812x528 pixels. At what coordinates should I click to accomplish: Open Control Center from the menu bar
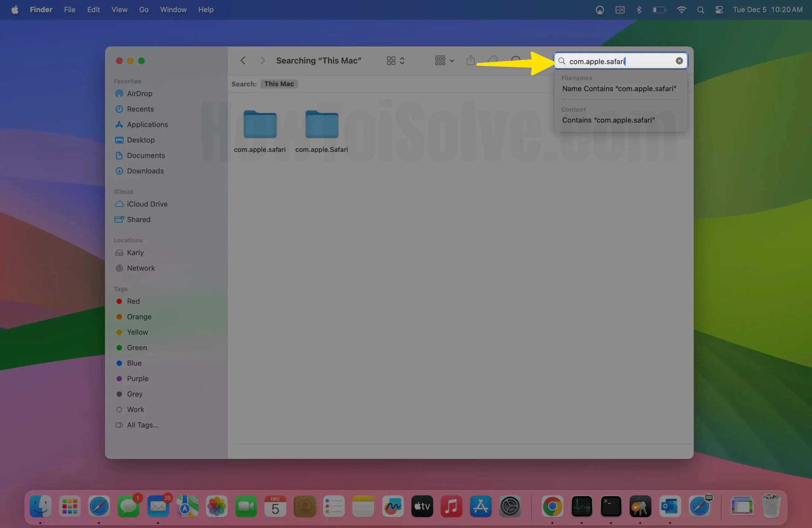point(719,10)
